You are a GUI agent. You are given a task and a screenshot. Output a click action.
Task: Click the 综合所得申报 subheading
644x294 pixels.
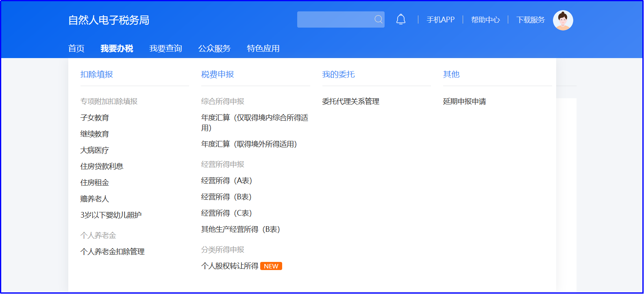coord(223,102)
